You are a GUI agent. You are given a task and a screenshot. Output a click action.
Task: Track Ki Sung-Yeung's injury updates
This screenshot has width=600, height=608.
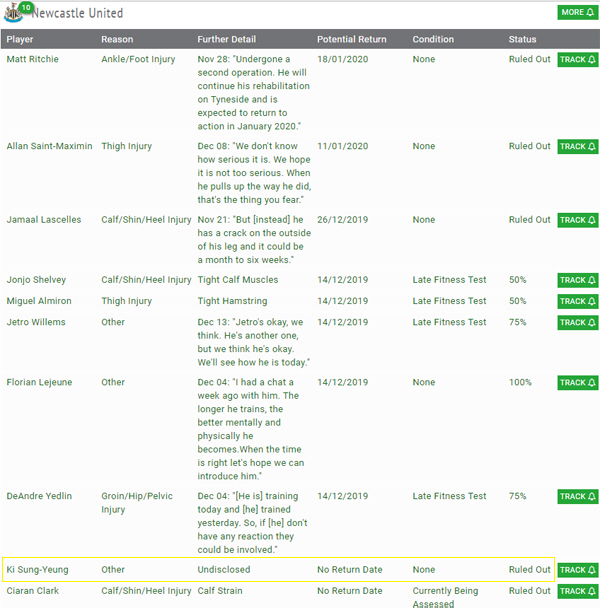(x=578, y=570)
